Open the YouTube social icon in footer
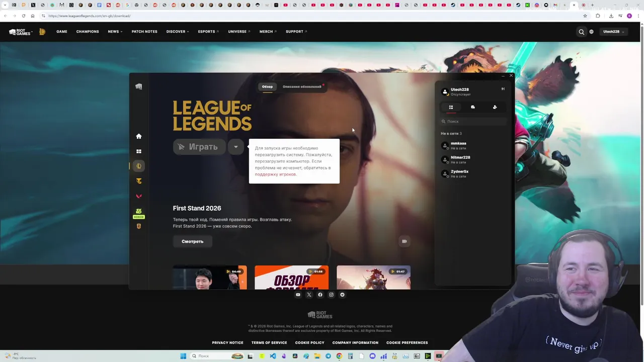This screenshot has height=362, width=644. [298, 295]
